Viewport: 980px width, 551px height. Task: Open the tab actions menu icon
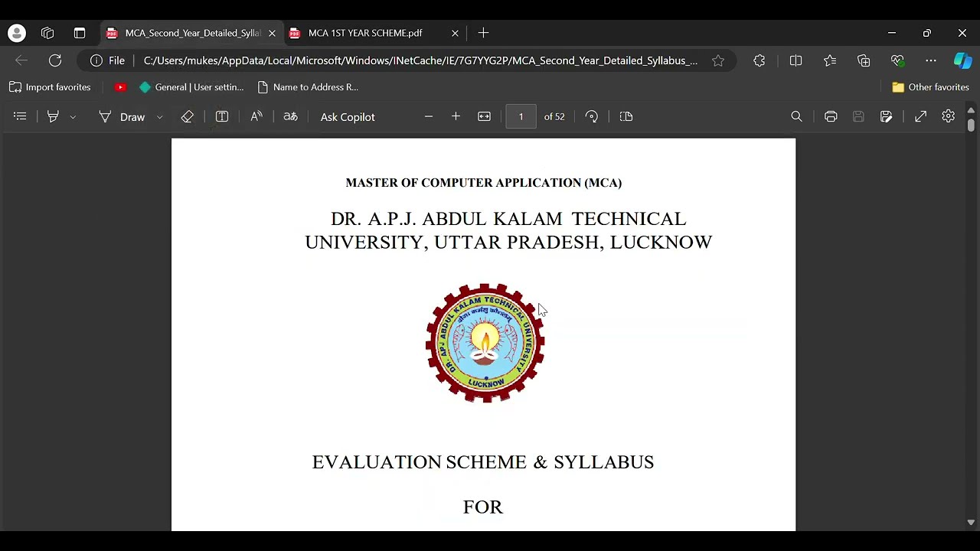[80, 33]
